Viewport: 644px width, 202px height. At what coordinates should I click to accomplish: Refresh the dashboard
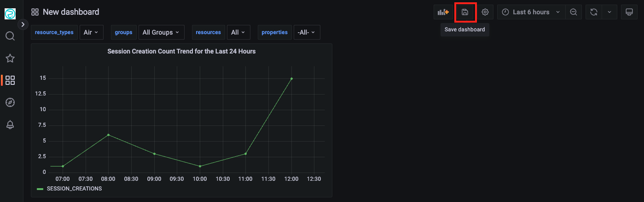(593, 12)
